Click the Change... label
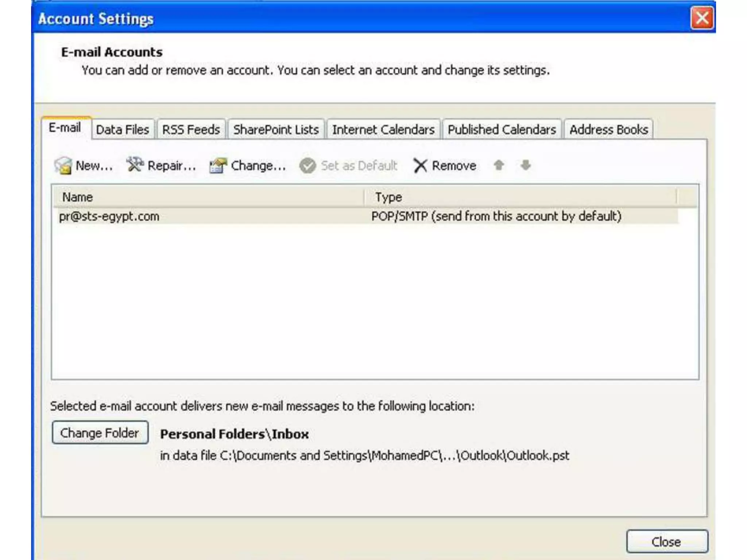This screenshot has height=560, width=747. pos(258,166)
